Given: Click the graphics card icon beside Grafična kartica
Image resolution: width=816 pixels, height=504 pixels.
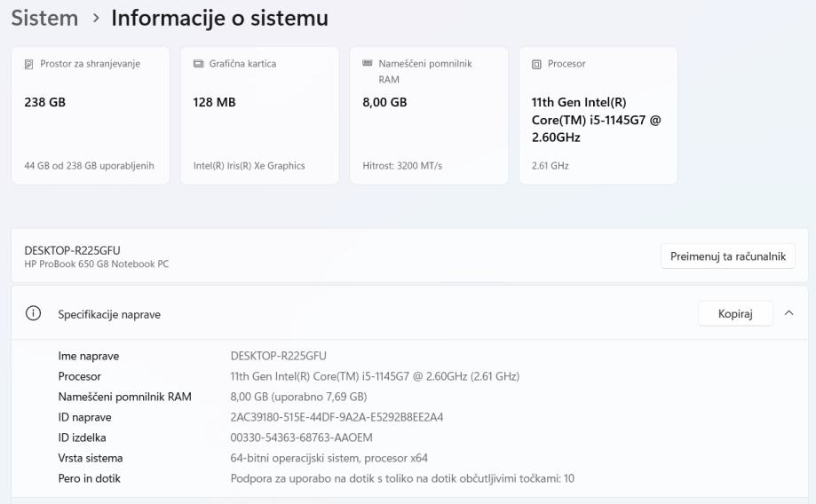Looking at the screenshot, I should (x=199, y=64).
